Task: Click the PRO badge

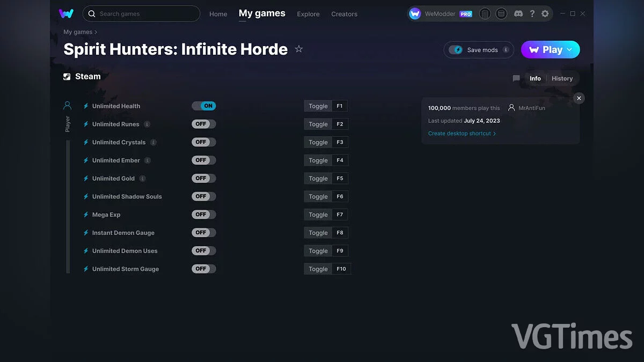Action: (x=466, y=14)
